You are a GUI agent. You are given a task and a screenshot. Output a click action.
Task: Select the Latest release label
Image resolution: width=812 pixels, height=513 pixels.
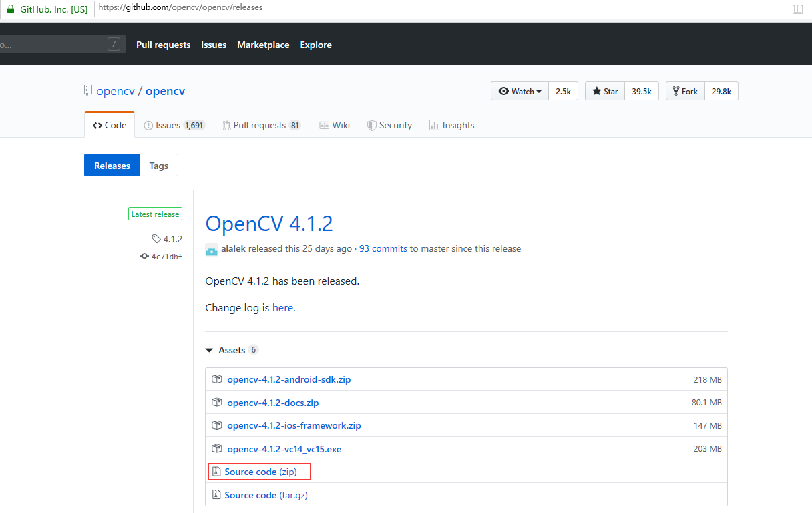tap(155, 213)
